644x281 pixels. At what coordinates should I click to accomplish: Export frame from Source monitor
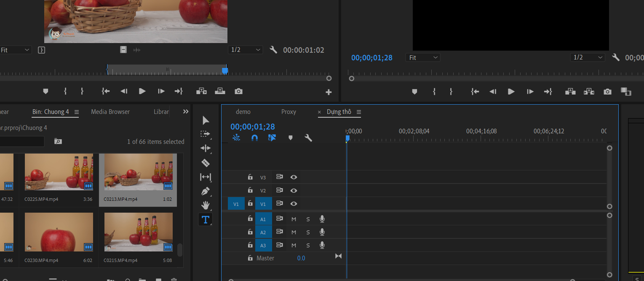click(x=238, y=91)
